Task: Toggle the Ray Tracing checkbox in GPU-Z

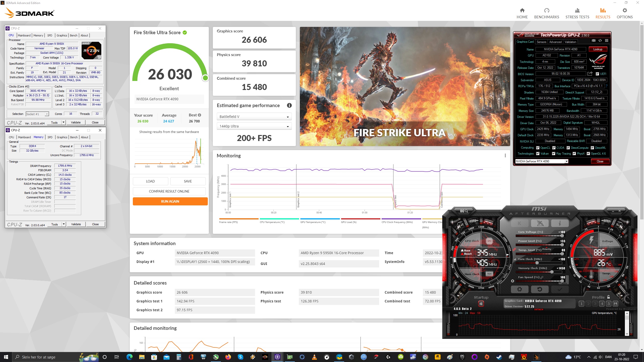Action: click(x=553, y=153)
